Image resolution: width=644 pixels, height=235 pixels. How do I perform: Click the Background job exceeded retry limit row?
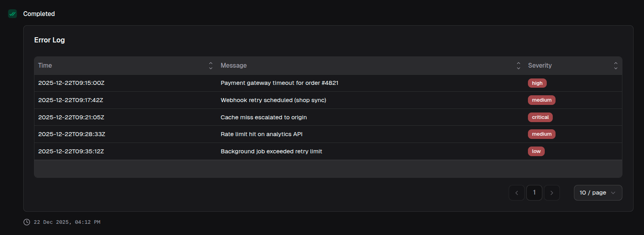271,151
